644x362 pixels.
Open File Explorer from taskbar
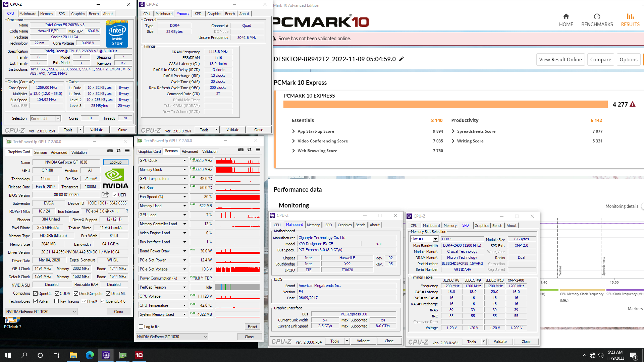pyautogui.click(x=73, y=355)
